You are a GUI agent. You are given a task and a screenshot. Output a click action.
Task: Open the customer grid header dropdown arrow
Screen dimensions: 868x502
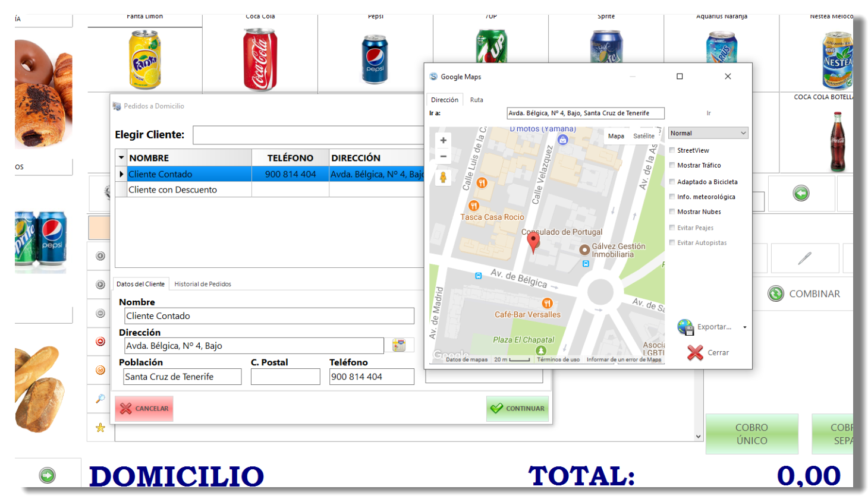click(x=121, y=158)
